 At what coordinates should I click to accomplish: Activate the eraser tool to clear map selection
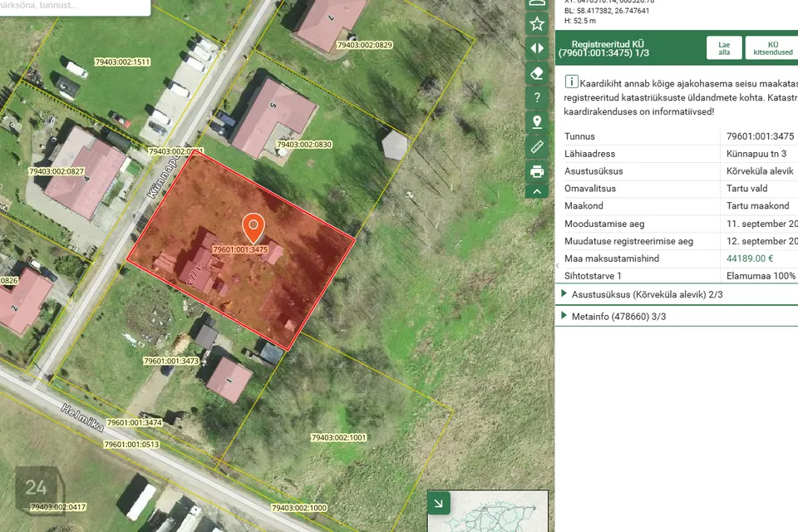pyautogui.click(x=537, y=73)
